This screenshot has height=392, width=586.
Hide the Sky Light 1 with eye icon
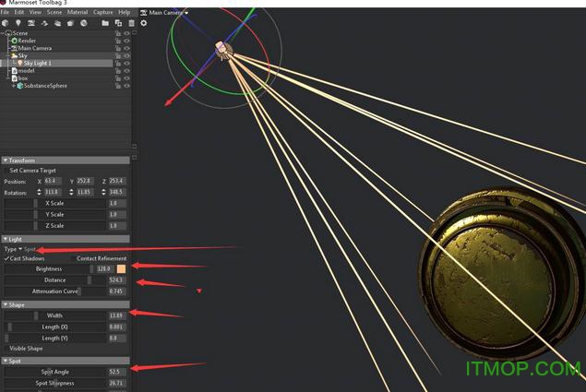[x=126, y=63]
